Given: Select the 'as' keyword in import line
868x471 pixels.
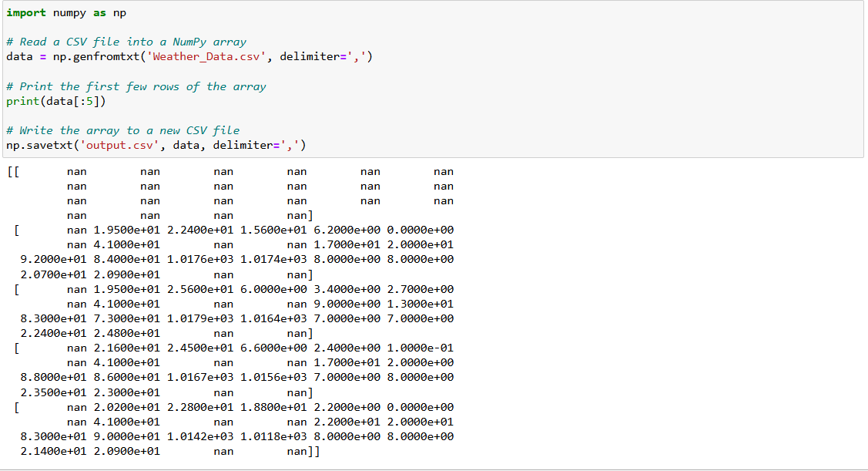Looking at the screenshot, I should pyautogui.click(x=102, y=12).
